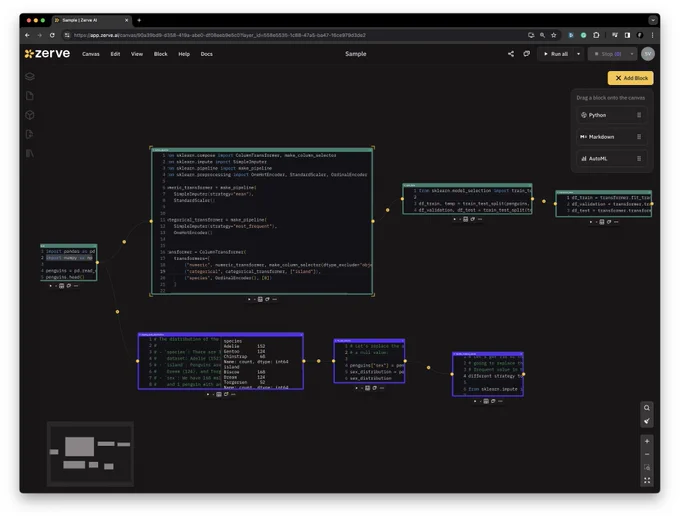Image resolution: width=680 pixels, height=519 pixels.
Task: Close the Add Block panel button
Action: (x=631, y=78)
